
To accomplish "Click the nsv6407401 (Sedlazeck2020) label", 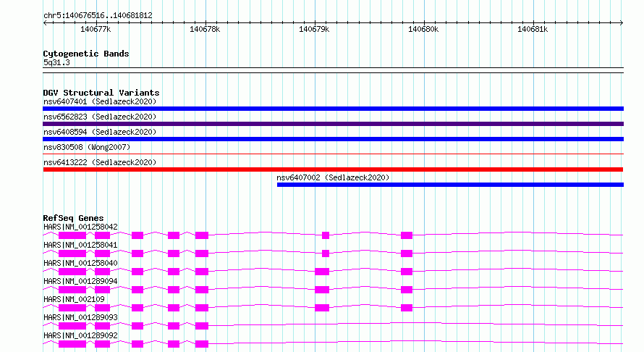I will (x=100, y=101).
